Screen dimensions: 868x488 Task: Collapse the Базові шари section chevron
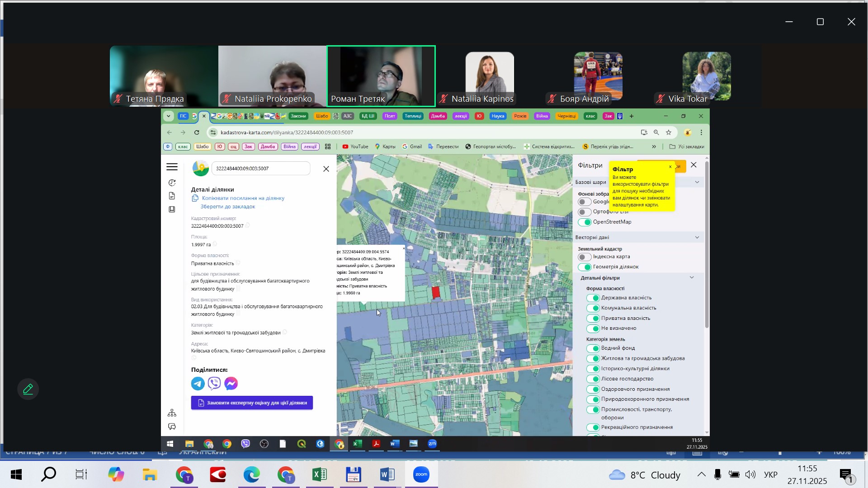click(697, 183)
